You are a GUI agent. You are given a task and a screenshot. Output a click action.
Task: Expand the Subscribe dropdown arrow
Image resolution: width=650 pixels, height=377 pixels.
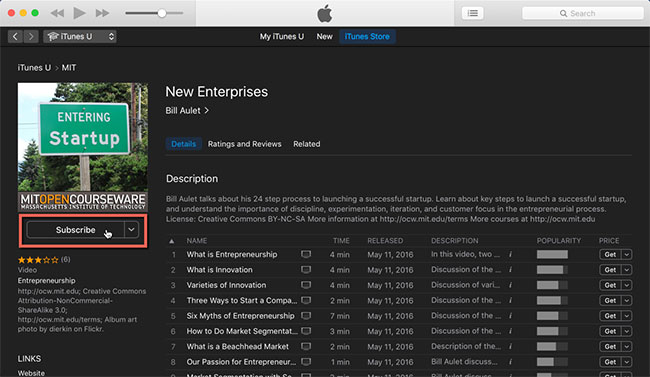[x=131, y=230]
